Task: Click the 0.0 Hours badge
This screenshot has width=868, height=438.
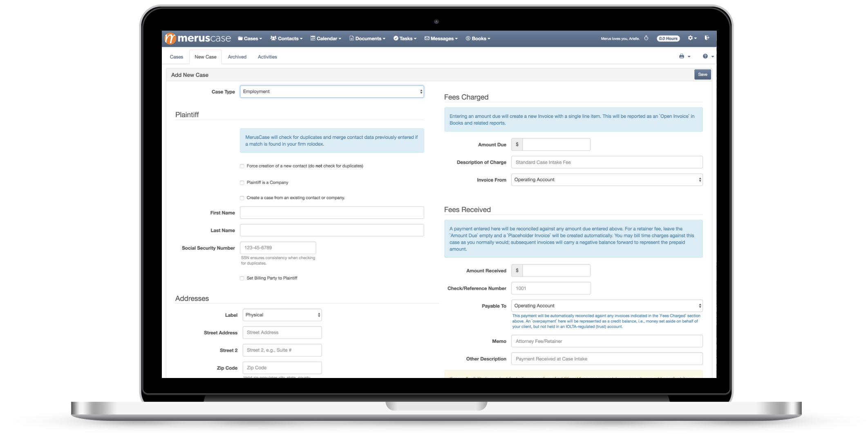Action: coord(668,38)
